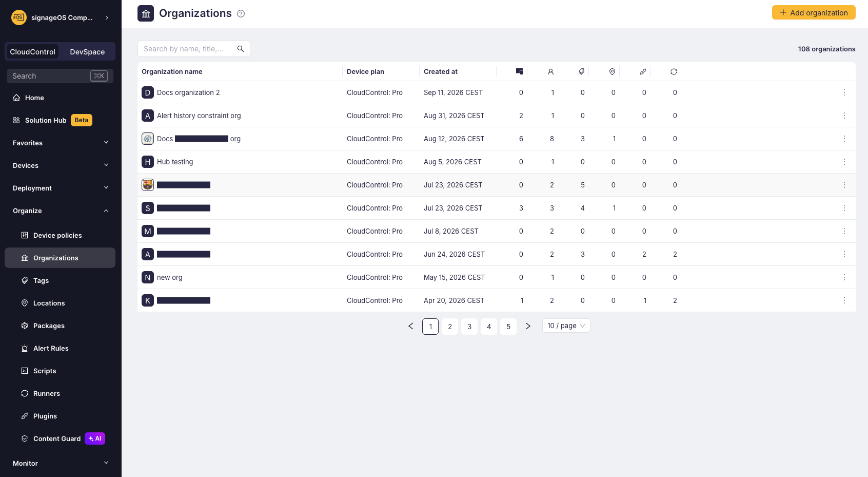Open the company switcher chevron
868x477 pixels.
tap(107, 17)
